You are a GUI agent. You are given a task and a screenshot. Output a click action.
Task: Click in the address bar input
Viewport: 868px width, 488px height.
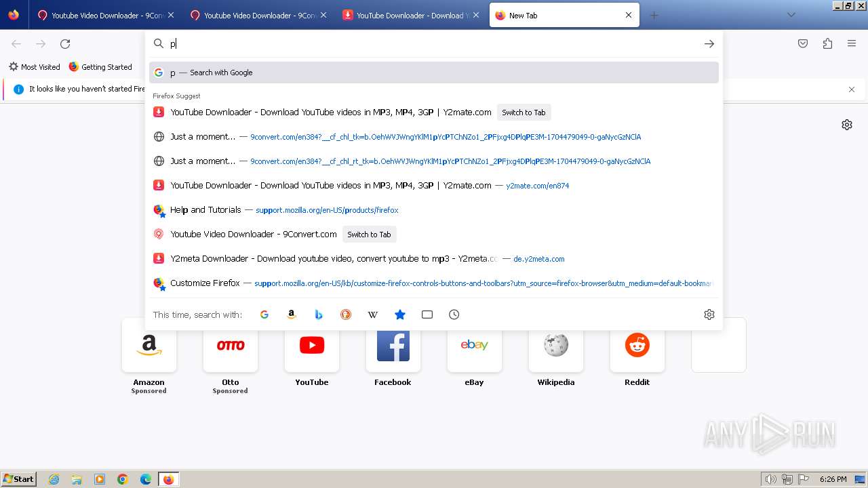434,43
